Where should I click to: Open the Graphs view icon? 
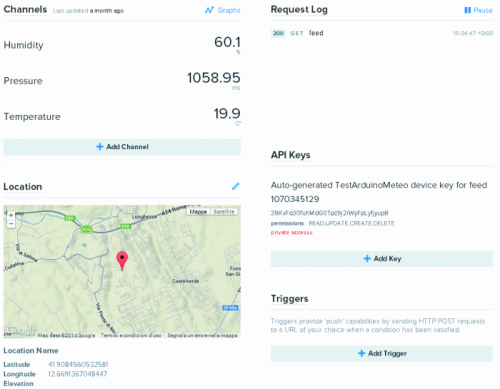point(209,10)
